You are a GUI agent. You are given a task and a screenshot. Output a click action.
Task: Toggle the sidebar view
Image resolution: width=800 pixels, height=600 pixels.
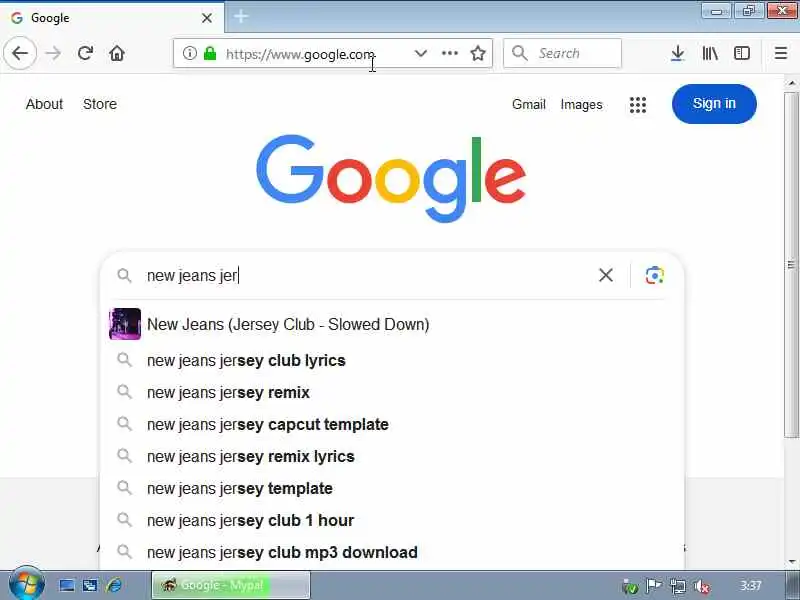pos(741,53)
